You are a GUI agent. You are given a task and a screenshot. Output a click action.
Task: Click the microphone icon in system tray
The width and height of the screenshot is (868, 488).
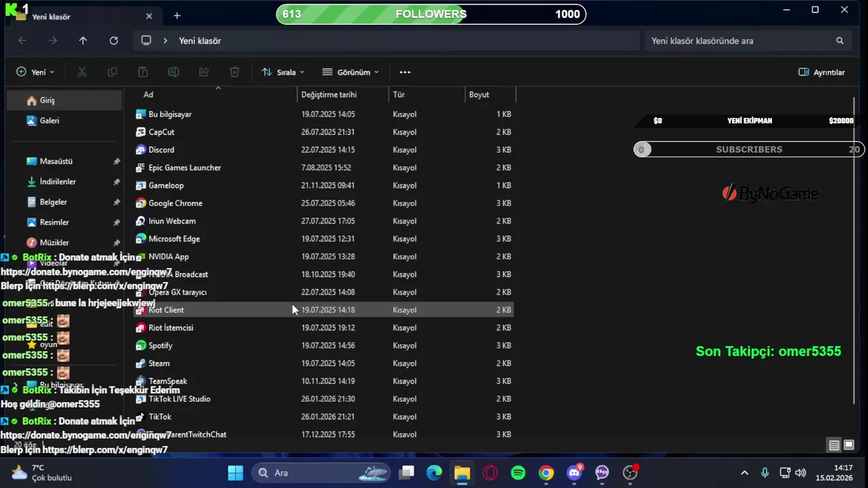[765, 472]
